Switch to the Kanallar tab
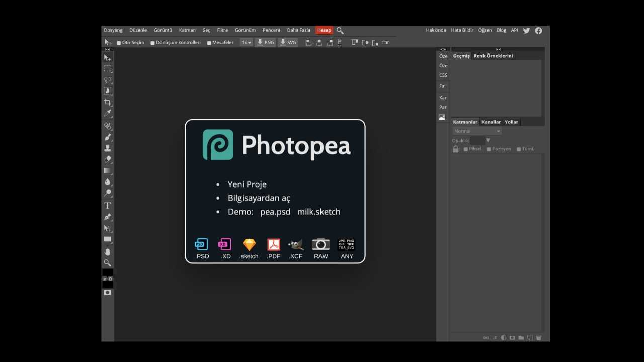Image resolution: width=644 pixels, height=362 pixels. pos(491,122)
